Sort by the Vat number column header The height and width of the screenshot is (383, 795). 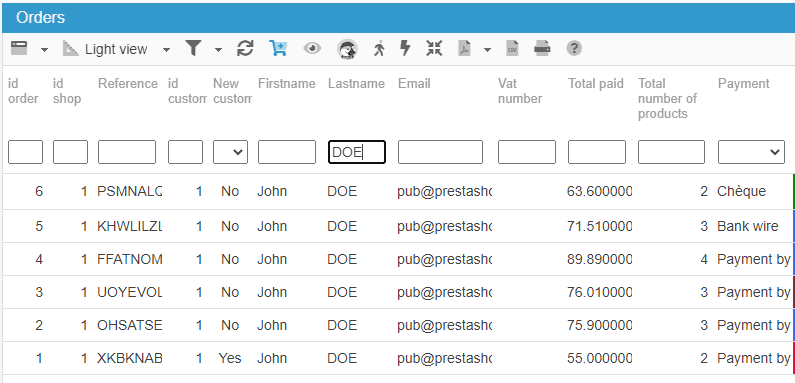520,91
